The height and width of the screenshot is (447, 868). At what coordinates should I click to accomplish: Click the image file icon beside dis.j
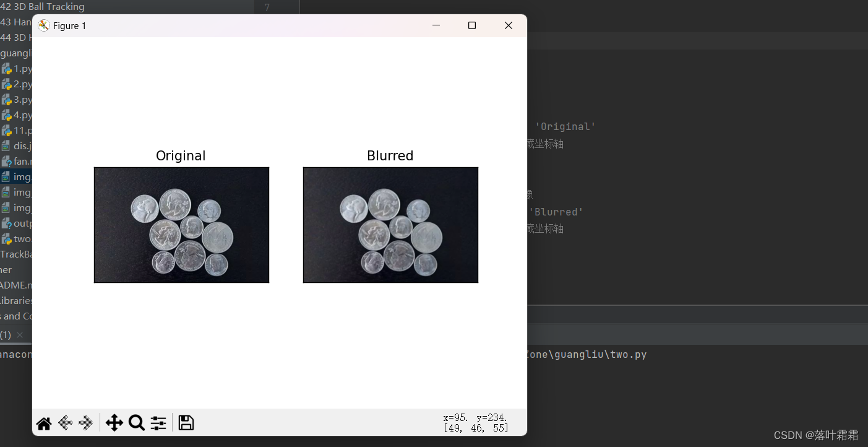[6, 146]
